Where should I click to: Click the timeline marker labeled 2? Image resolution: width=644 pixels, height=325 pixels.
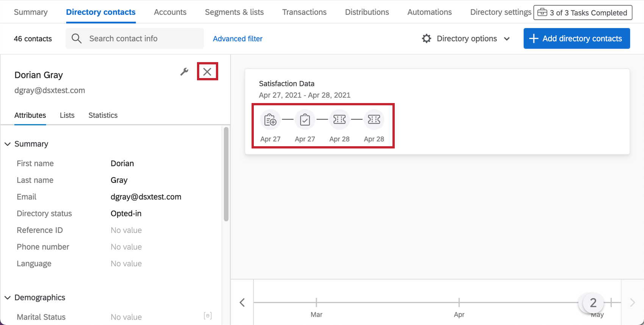pyautogui.click(x=593, y=302)
